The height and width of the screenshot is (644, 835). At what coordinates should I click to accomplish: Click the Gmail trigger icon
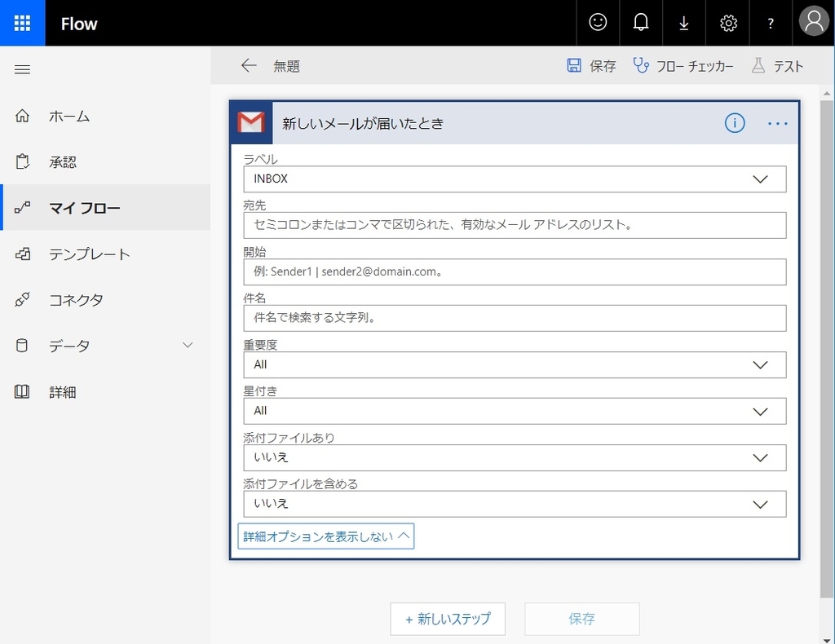pos(251,122)
